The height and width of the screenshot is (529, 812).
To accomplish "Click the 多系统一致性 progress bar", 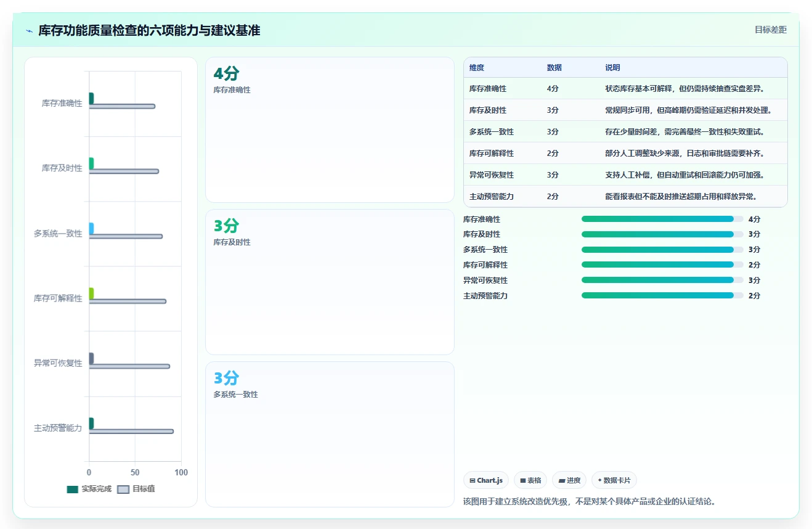I will coord(662,250).
